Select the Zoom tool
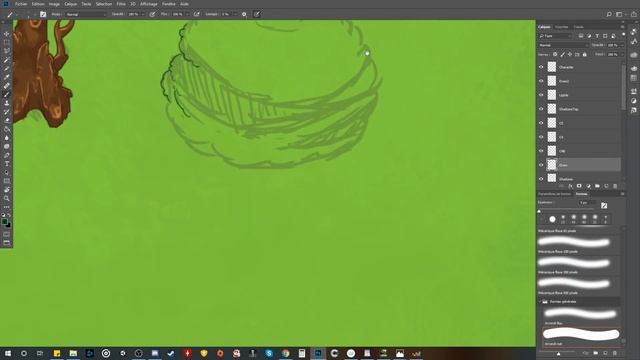The height and width of the screenshot is (360, 640). click(x=7, y=198)
